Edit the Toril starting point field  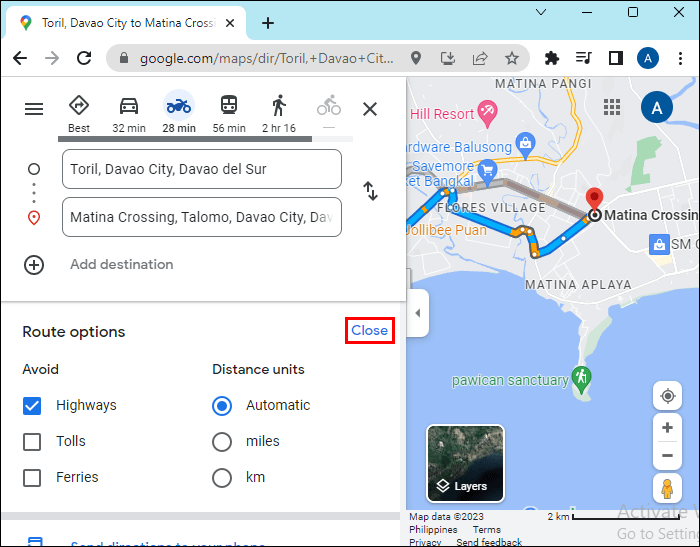pyautogui.click(x=202, y=169)
